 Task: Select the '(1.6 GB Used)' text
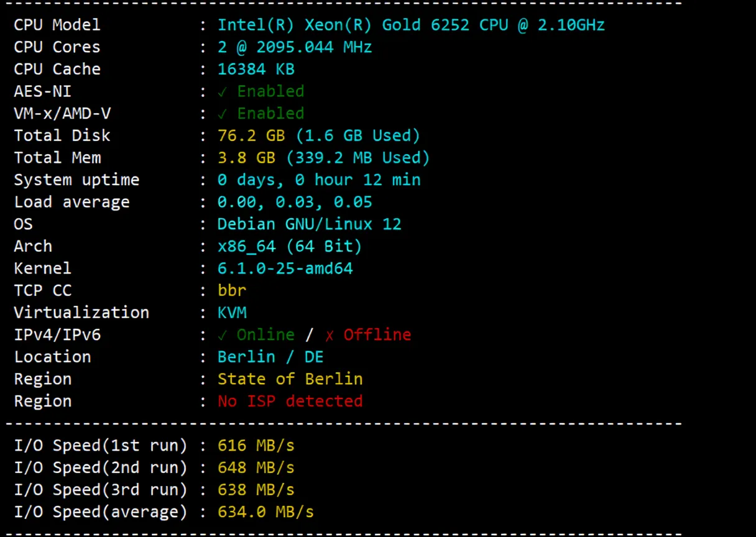pos(358,135)
